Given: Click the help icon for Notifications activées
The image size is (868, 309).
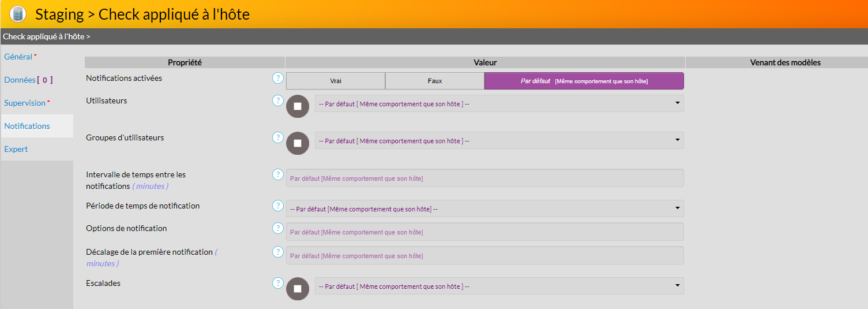Looking at the screenshot, I should point(277,78).
